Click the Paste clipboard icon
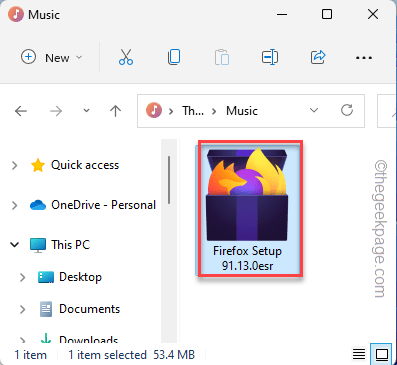Screen dimensions: 397x365 [222, 57]
